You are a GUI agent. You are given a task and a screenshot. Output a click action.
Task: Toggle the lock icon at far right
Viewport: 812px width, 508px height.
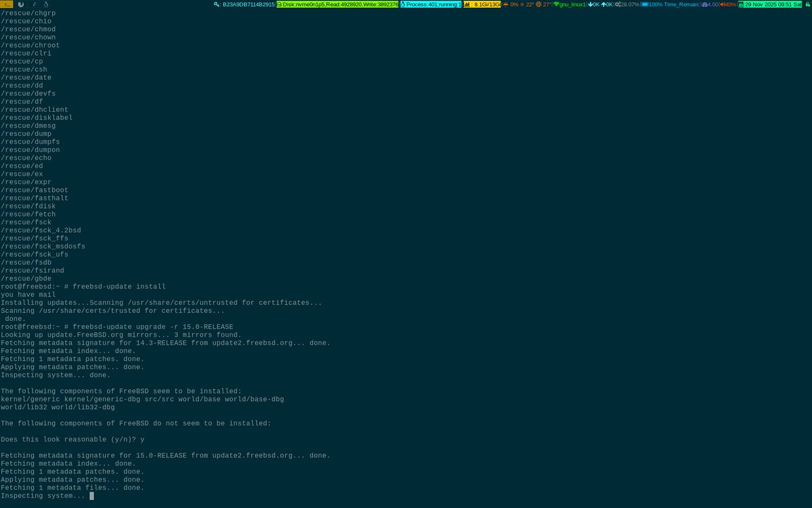click(x=809, y=4)
